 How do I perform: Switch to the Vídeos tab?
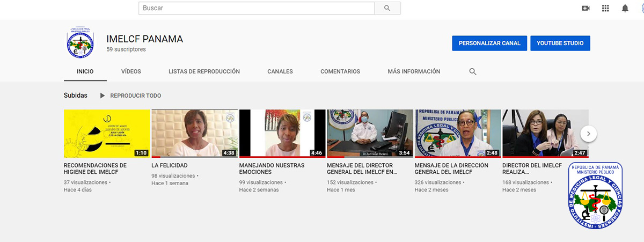pos(131,71)
